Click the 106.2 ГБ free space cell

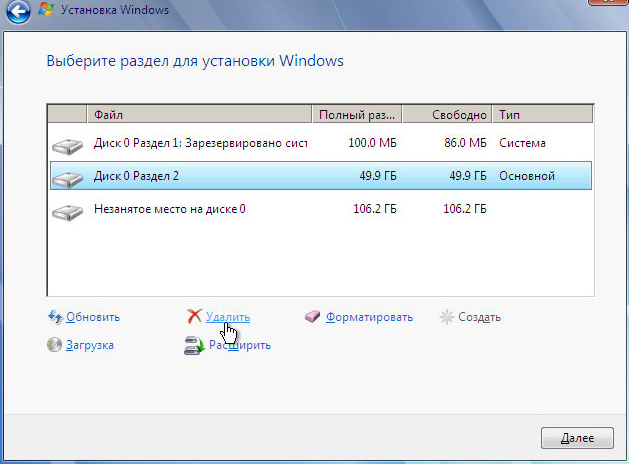(x=465, y=209)
